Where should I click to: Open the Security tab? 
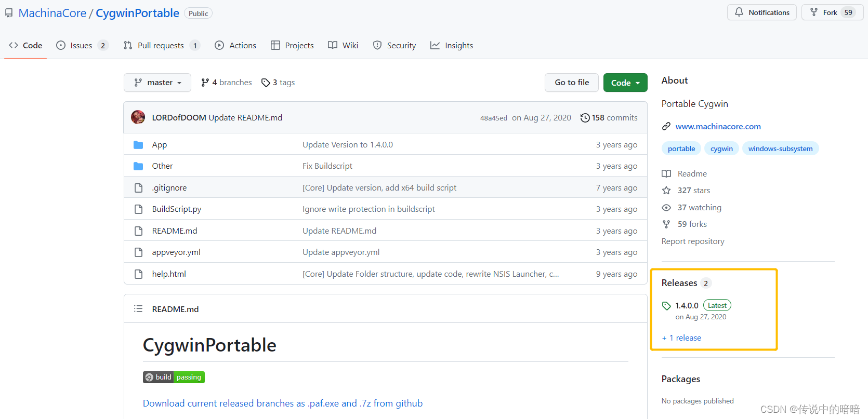[x=394, y=46]
